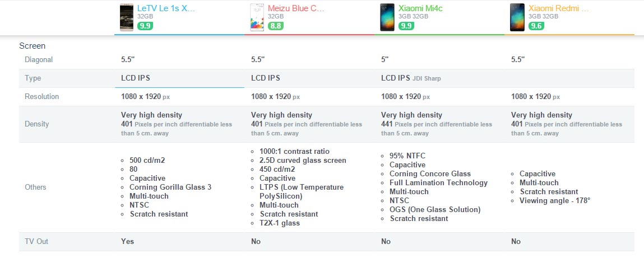Click the Xiaomi Redmi phone image
This screenshot has height=263, width=644.
pos(517,17)
